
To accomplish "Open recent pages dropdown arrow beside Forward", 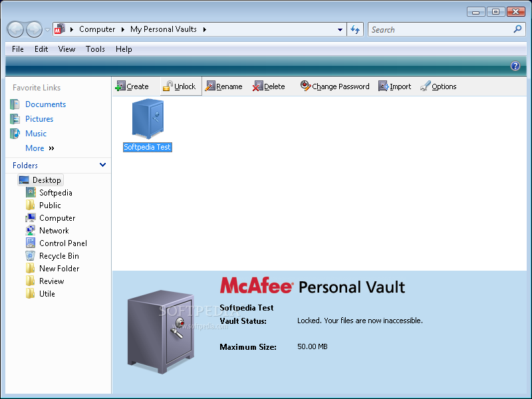I will (47, 30).
